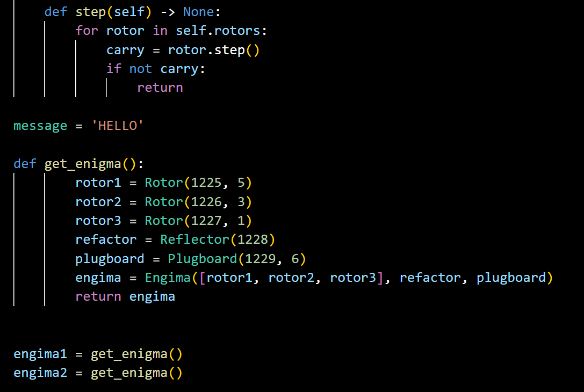The height and width of the screenshot is (392, 584).
Task: Click the number 1227 in rotor3
Action: [x=206, y=221]
